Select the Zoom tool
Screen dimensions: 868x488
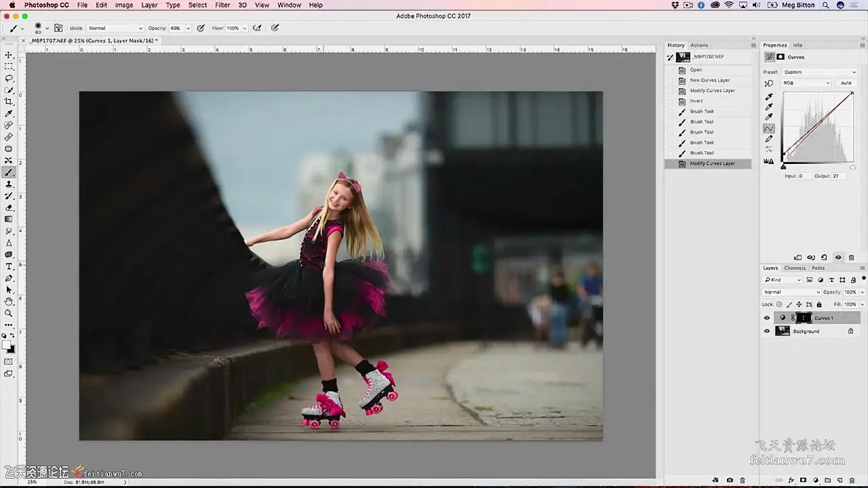tap(9, 313)
